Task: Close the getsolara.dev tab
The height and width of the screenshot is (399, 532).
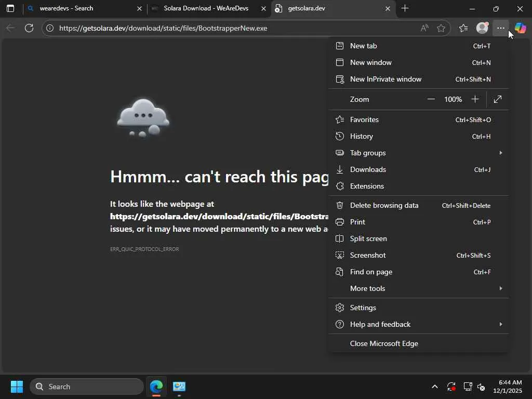Action: [388, 8]
